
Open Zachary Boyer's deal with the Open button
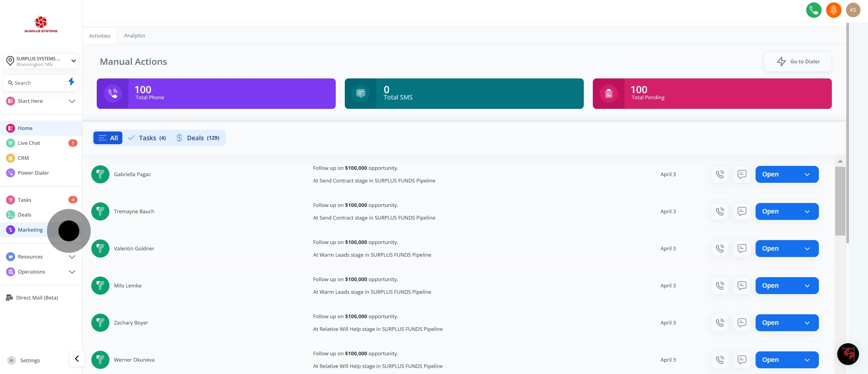pyautogui.click(x=770, y=323)
